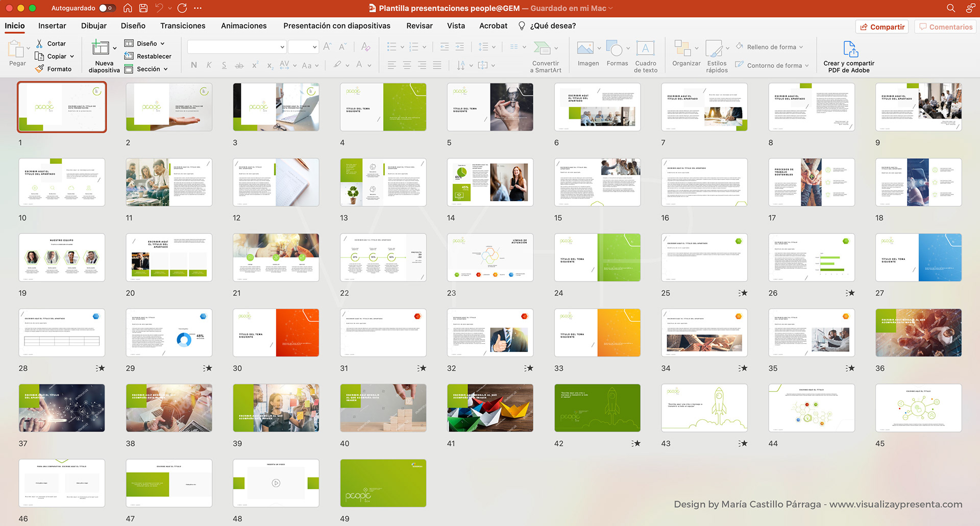This screenshot has width=980, height=526.
Task: Expand the Copiar dropdown arrow
Action: click(x=72, y=56)
